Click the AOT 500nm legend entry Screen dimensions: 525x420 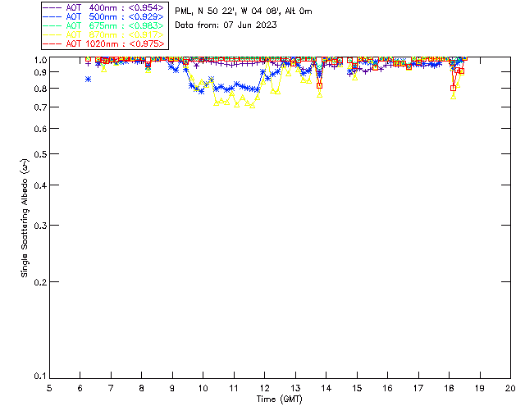[x=104, y=16]
